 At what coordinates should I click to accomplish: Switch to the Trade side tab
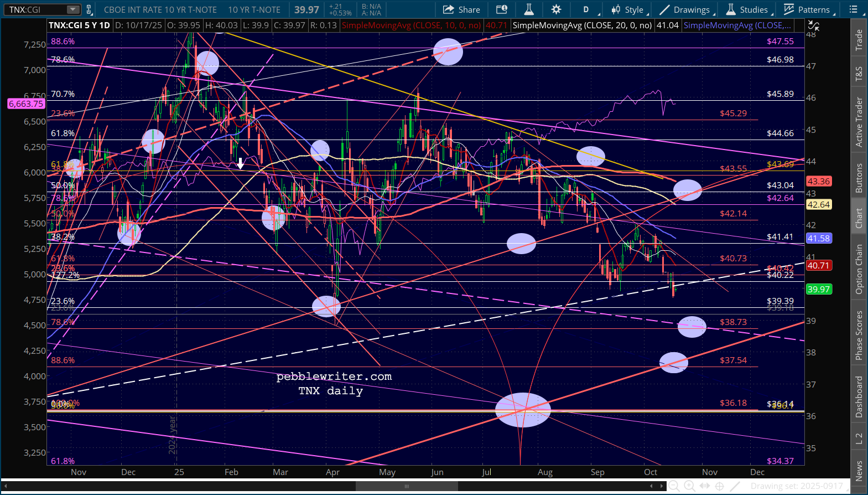[x=859, y=40]
